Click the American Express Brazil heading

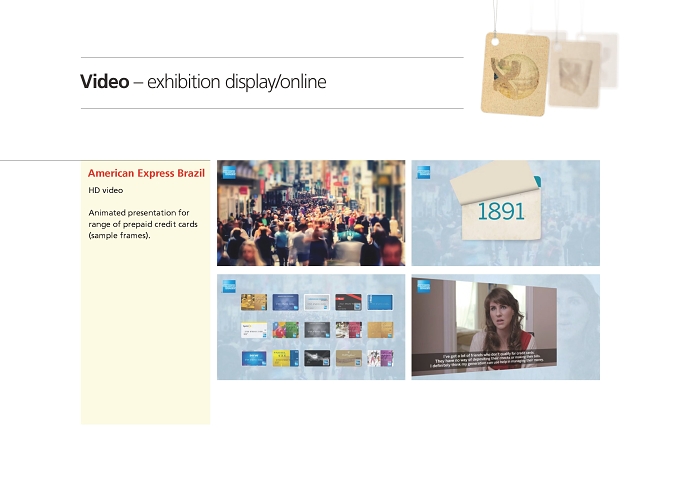pyautogui.click(x=146, y=173)
